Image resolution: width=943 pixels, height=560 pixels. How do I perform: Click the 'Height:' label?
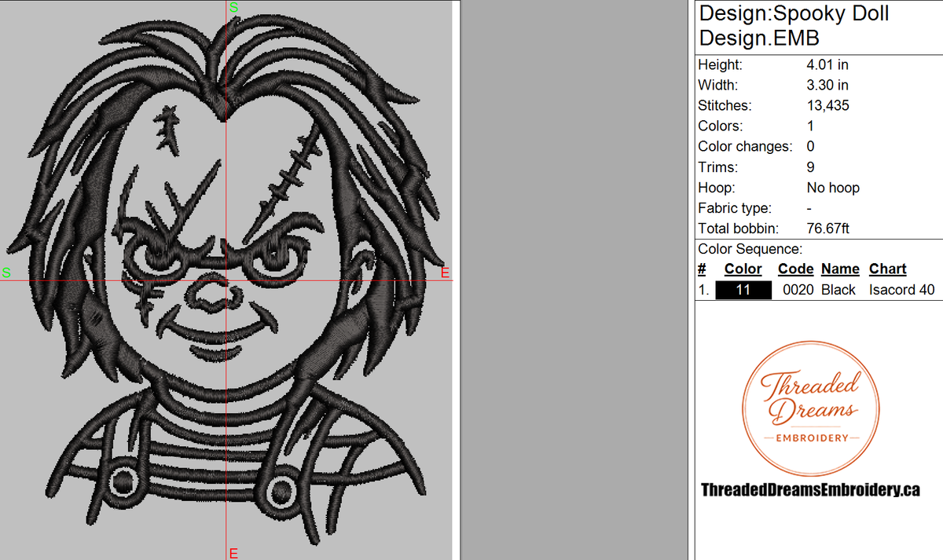coord(720,65)
